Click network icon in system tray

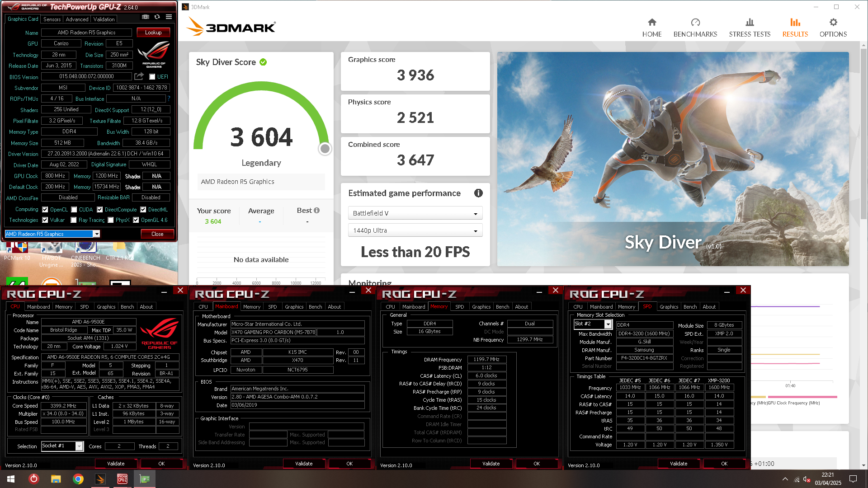[797, 479]
